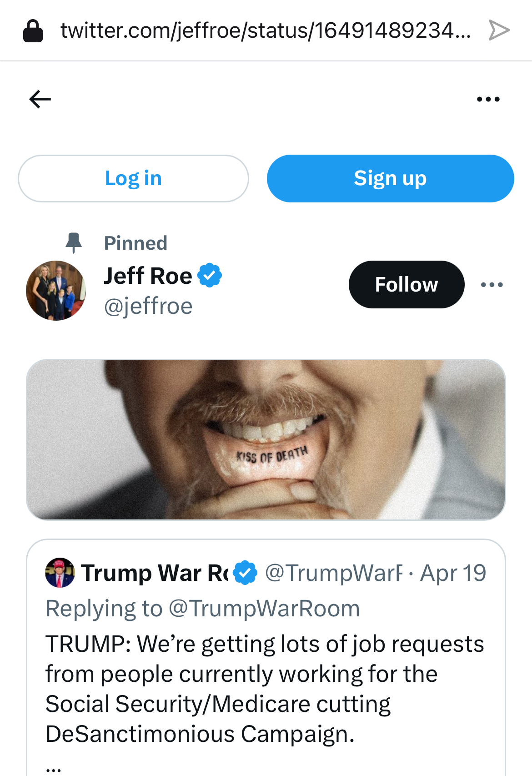Follow the Jeff Roe account
The height and width of the screenshot is (776, 532).
[407, 285]
